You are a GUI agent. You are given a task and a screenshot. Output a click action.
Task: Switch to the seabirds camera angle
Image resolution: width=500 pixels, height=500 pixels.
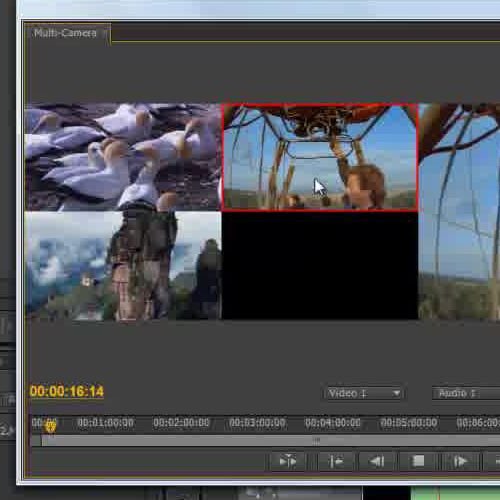[123, 157]
